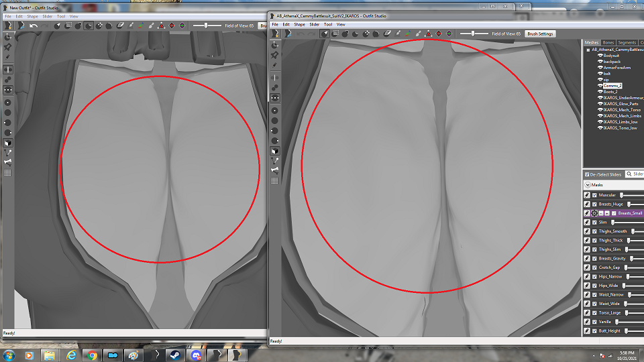Open the Shape menu in right window
644x362 pixels.
pos(299,25)
